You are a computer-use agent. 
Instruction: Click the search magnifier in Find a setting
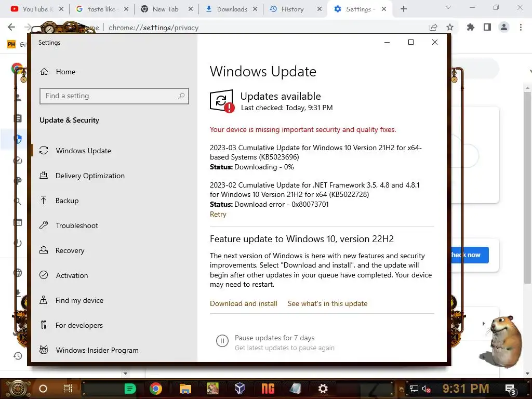point(181,96)
